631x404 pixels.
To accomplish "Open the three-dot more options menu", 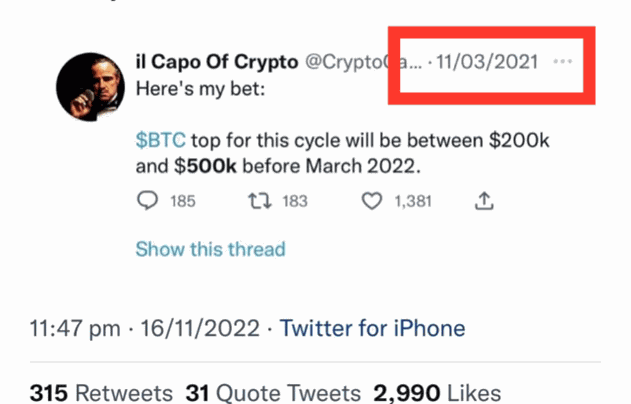I will (563, 62).
